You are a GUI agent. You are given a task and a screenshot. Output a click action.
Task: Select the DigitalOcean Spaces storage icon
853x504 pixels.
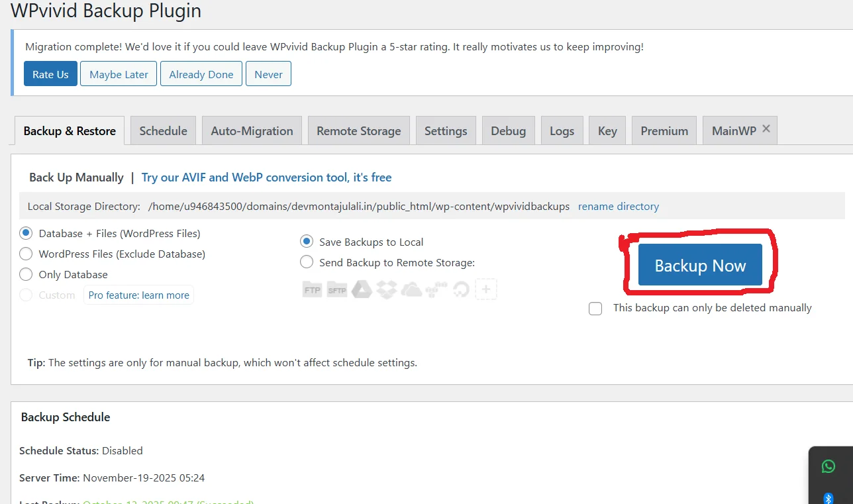pos(461,289)
